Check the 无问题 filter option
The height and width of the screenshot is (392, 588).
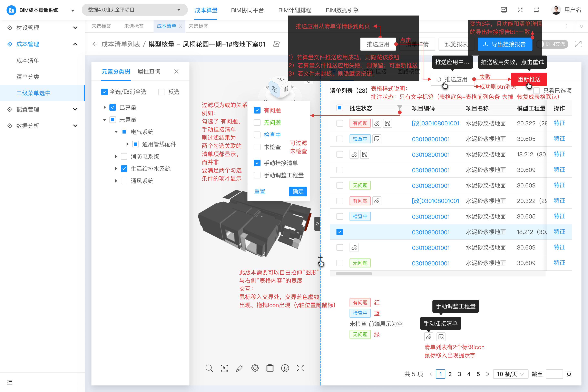(x=257, y=122)
